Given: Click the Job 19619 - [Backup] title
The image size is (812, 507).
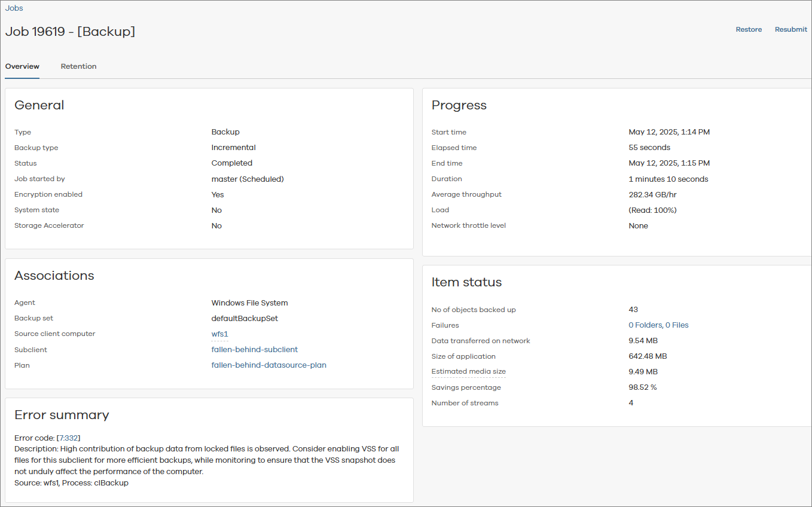Looking at the screenshot, I should [x=70, y=31].
